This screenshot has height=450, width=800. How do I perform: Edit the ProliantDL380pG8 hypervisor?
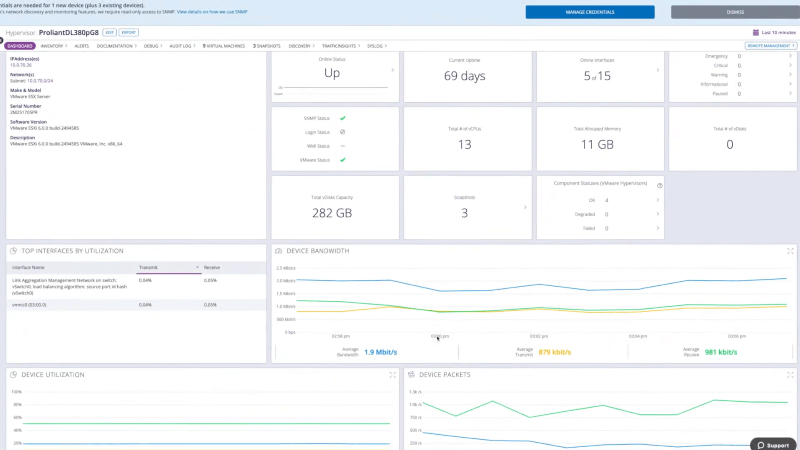click(x=109, y=33)
